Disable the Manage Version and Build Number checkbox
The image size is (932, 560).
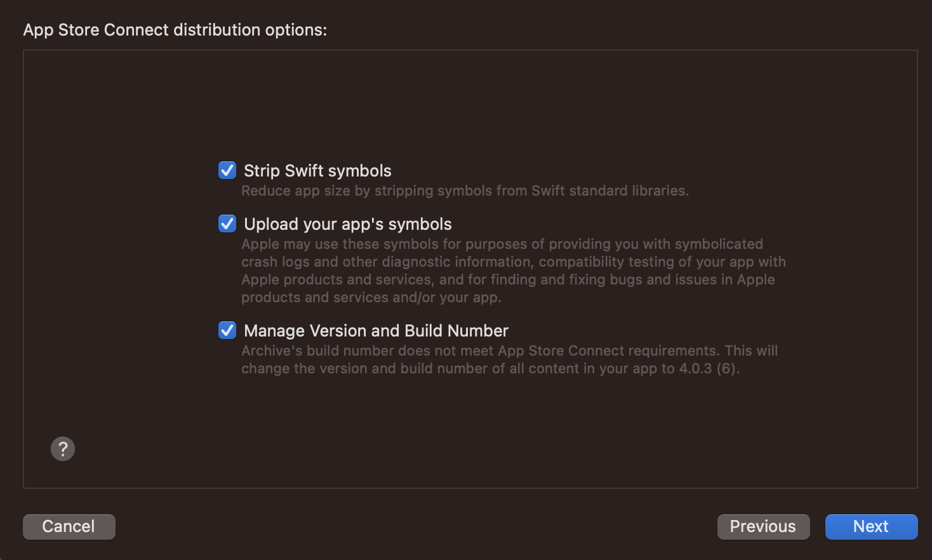coord(227,330)
